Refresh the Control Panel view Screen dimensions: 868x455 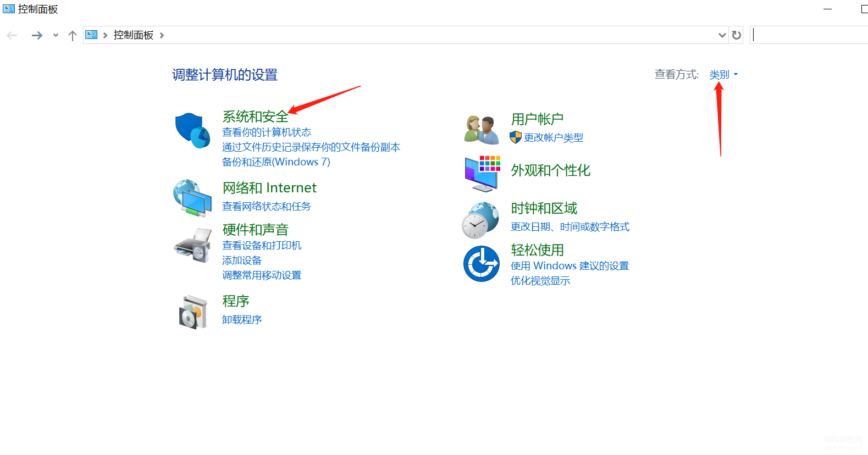(737, 35)
